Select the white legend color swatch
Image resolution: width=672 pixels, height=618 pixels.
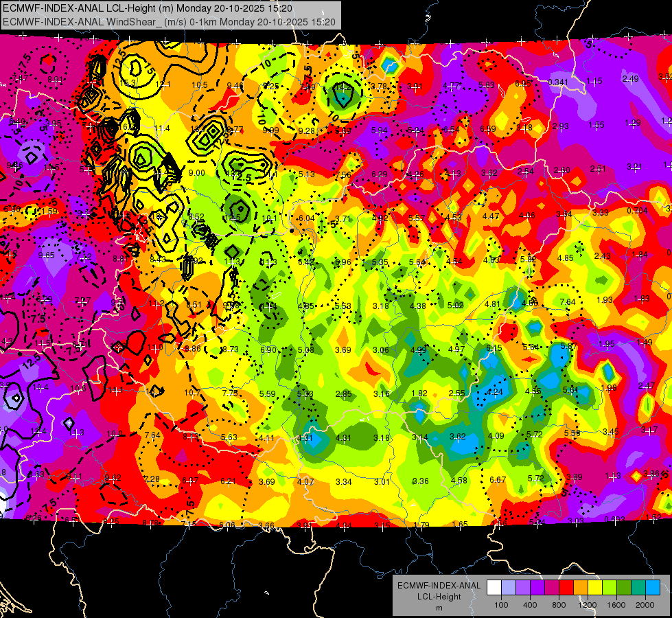click(x=494, y=588)
